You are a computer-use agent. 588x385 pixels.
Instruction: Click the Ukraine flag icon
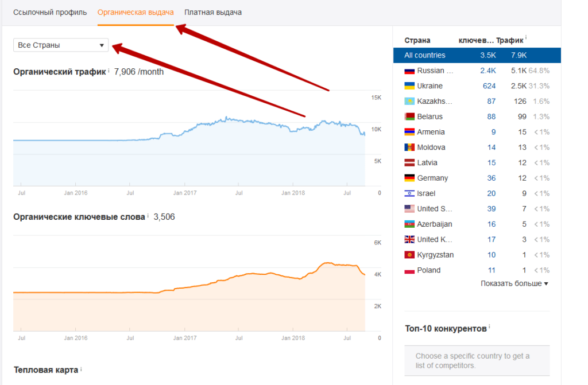409,86
